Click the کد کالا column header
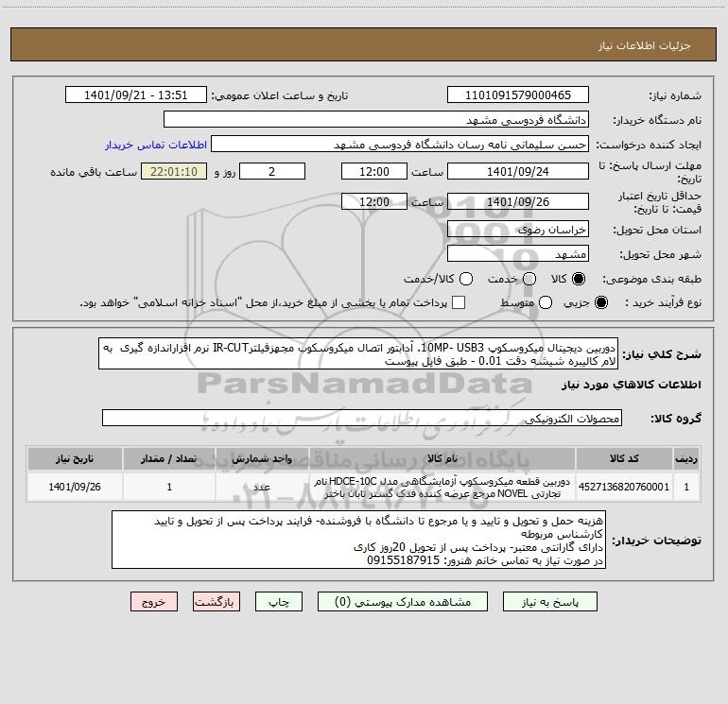Image resolution: width=728 pixels, height=704 pixels. tap(624, 459)
